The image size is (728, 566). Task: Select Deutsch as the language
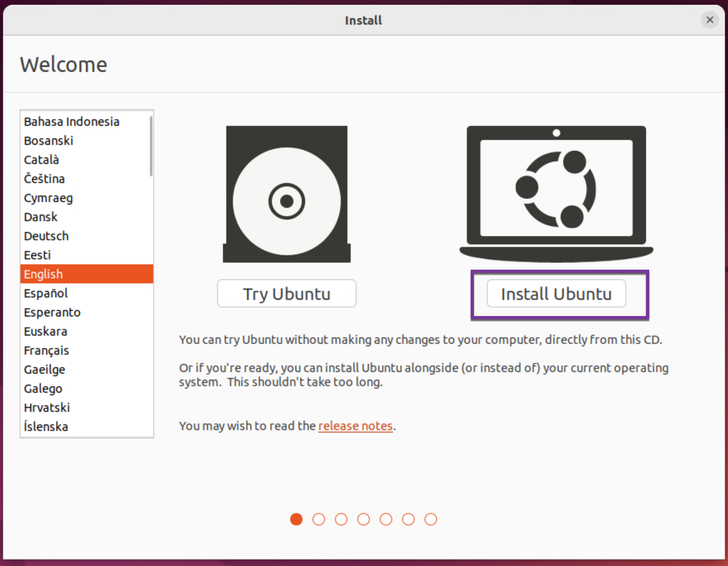click(46, 236)
